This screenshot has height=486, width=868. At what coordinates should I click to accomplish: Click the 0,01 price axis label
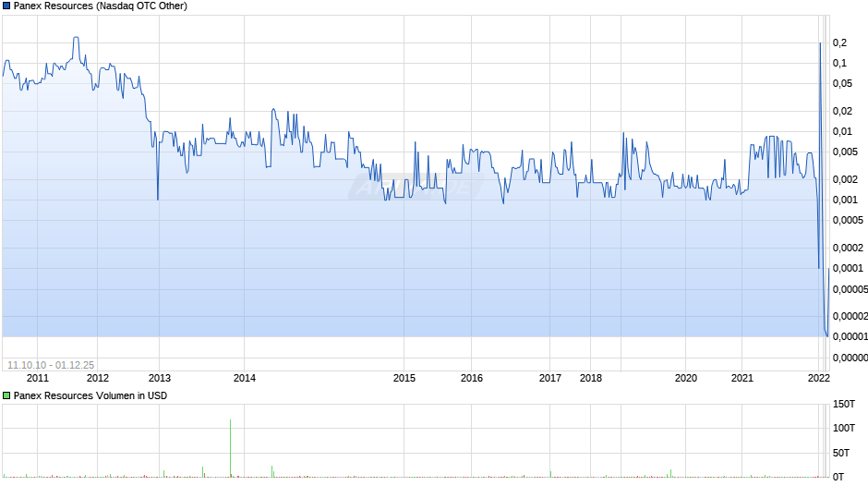click(842, 131)
